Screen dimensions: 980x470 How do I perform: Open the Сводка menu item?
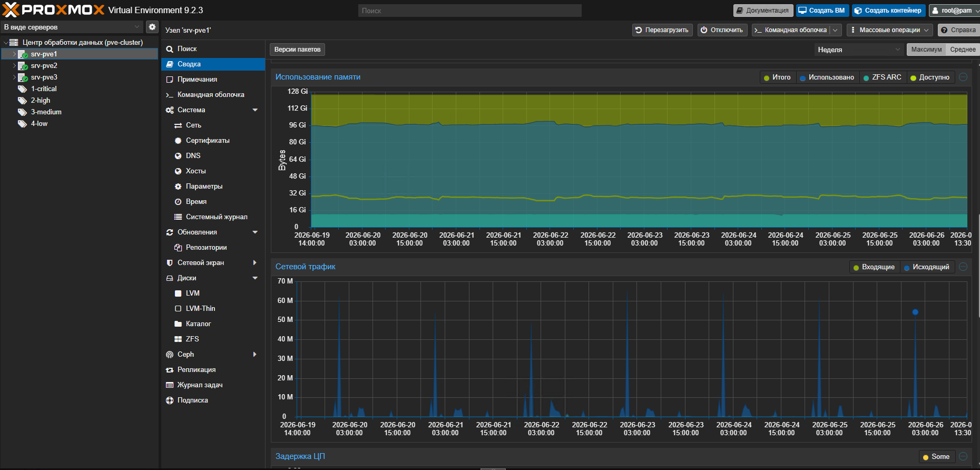coord(213,64)
